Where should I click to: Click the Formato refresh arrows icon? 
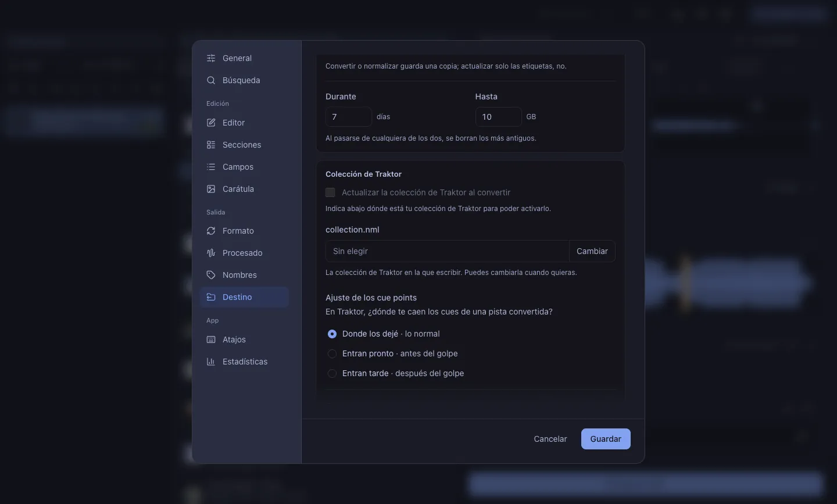pos(211,231)
